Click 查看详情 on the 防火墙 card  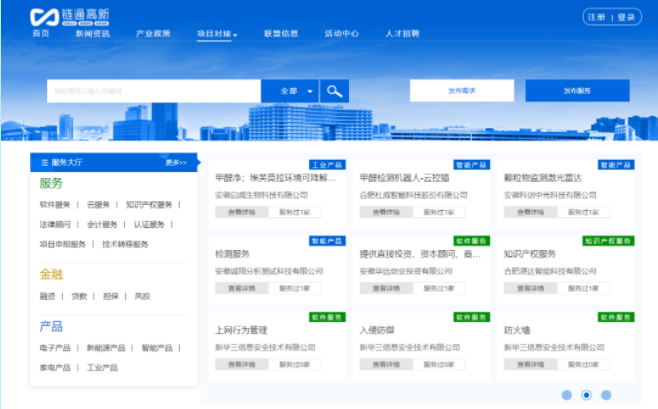530,364
